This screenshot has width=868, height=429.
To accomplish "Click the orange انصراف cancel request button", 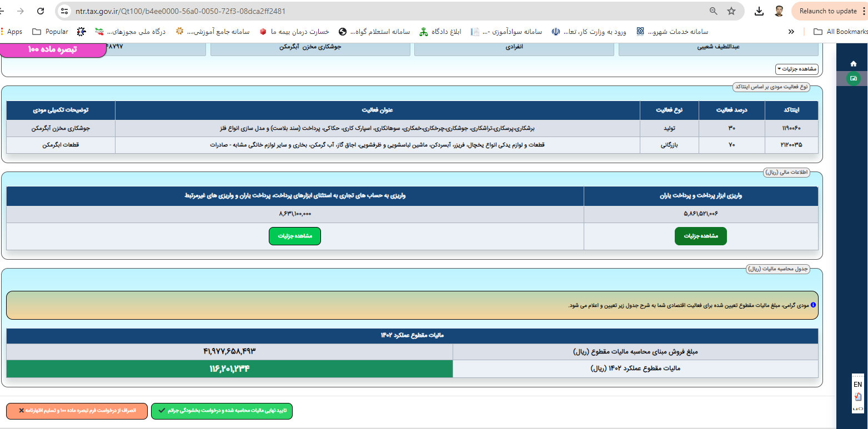I will 77,411.
